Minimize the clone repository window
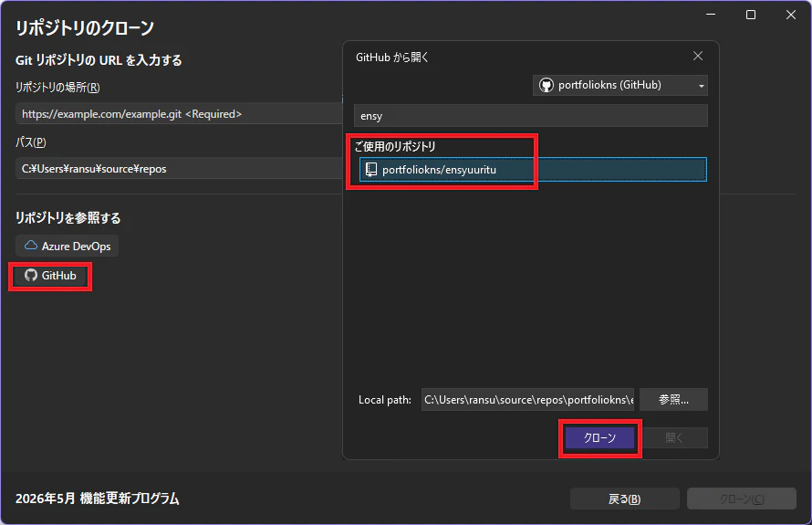The image size is (812, 525). 711,15
